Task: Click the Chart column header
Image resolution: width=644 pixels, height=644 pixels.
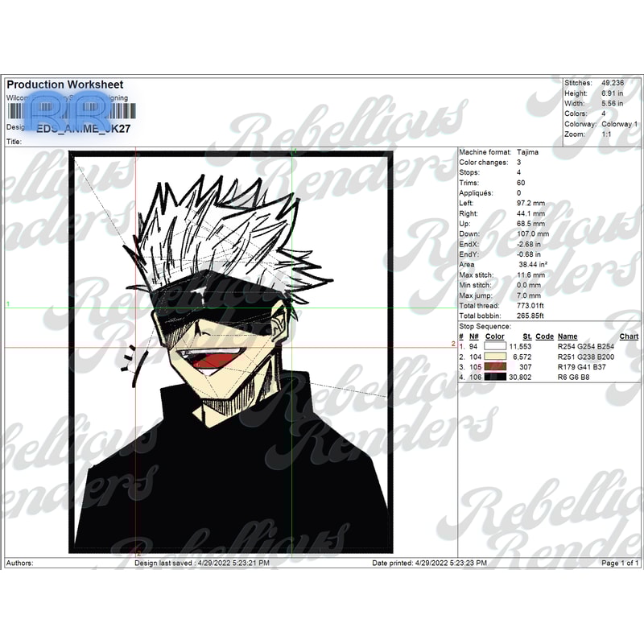Action: pyautogui.click(x=628, y=336)
